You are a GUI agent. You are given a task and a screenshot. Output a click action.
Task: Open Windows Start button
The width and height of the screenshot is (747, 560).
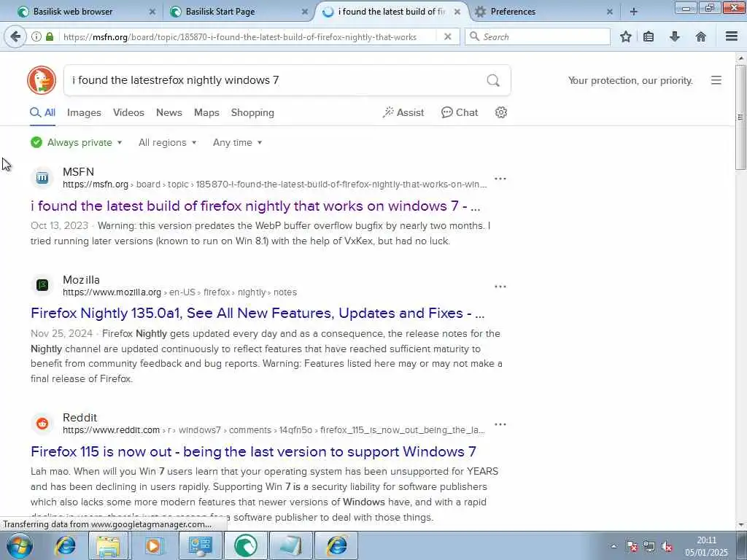click(20, 545)
